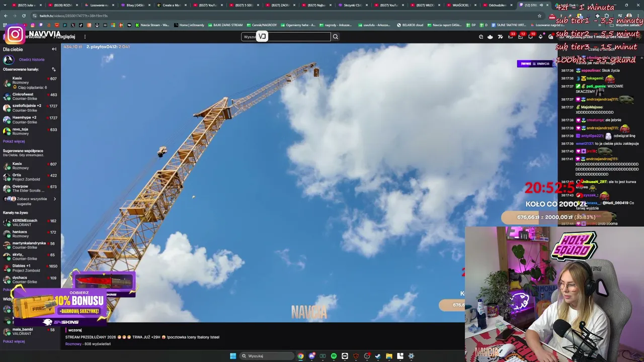Image resolution: width=644 pixels, height=362 pixels.
Task: Open hankacs channel in live list
Action: pyautogui.click(x=30, y=234)
